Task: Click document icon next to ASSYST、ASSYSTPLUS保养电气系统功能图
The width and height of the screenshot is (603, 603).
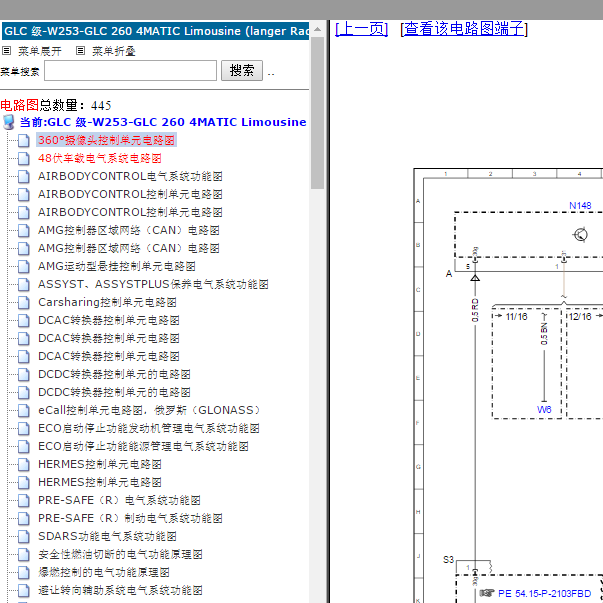Action: pos(24,285)
